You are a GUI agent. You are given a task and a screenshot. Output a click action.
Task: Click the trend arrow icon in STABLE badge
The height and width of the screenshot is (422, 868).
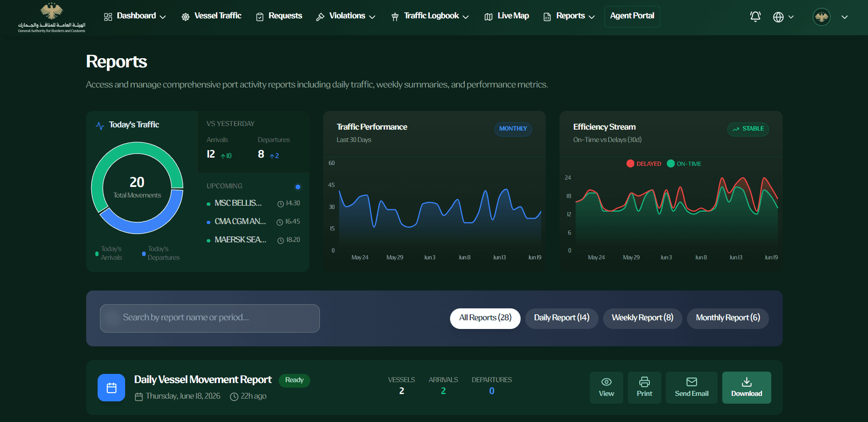pyautogui.click(x=736, y=129)
